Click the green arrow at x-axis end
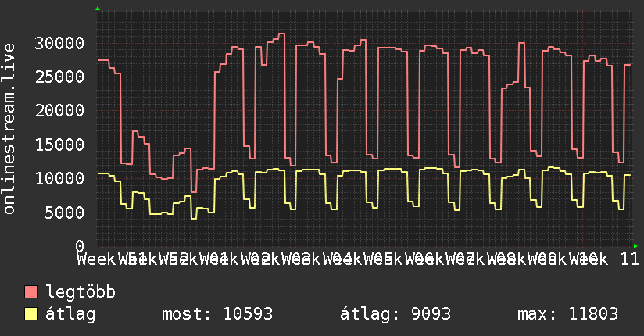This screenshot has height=336, width=644. (635, 246)
